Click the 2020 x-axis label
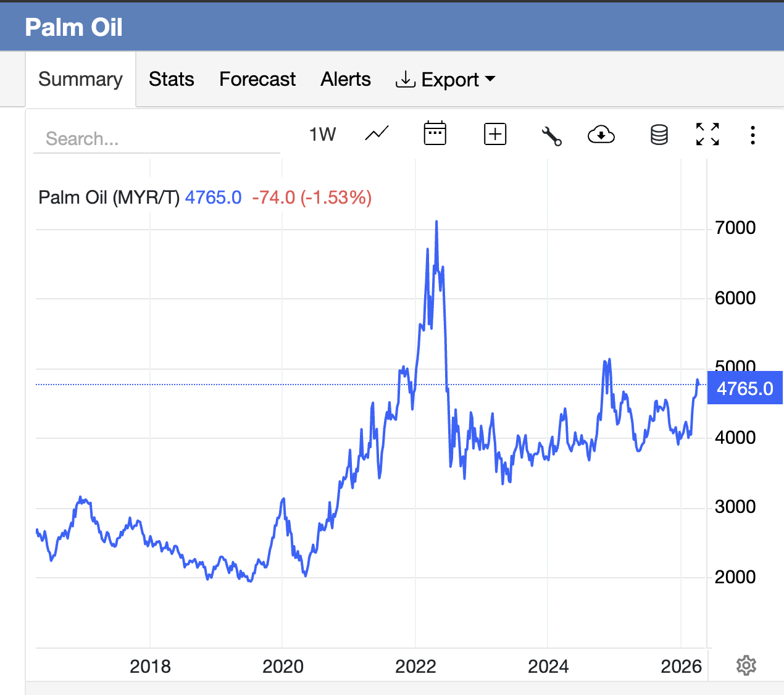 click(283, 667)
